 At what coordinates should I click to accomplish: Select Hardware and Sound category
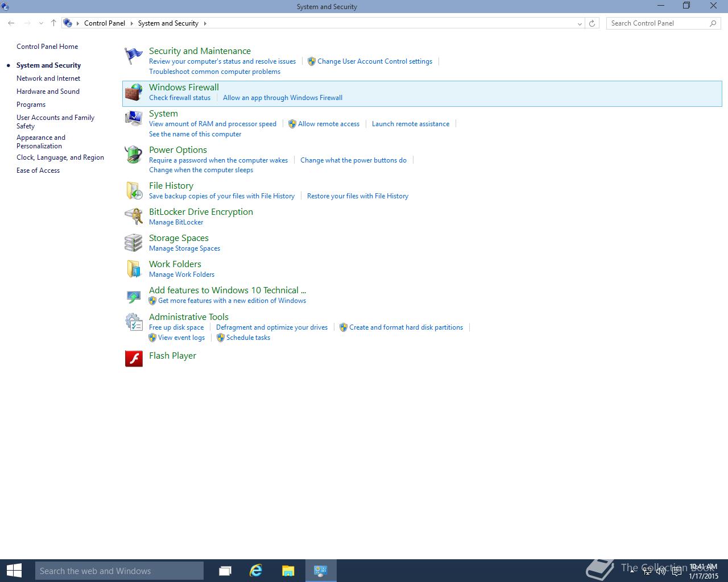click(48, 92)
